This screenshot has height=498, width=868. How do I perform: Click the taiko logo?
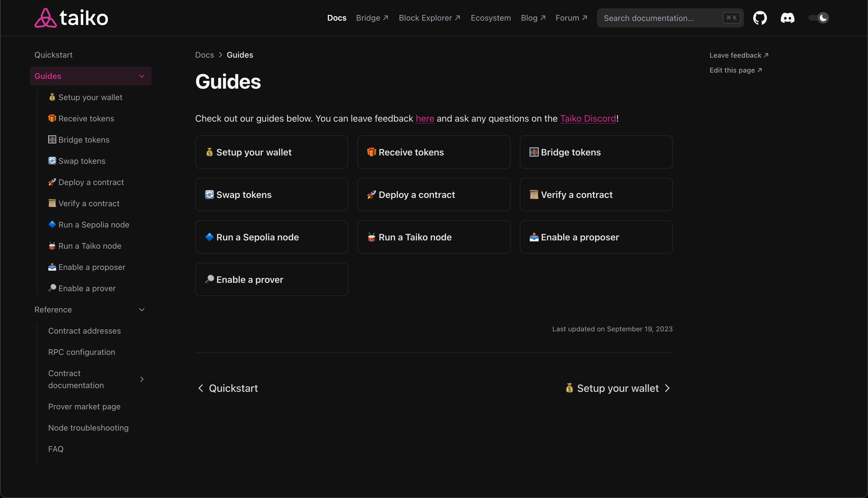tap(71, 18)
